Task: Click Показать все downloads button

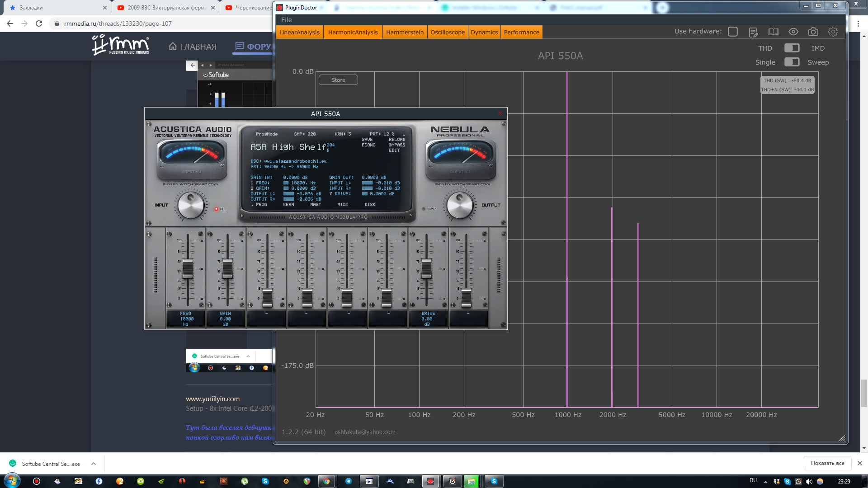Action: (827, 463)
